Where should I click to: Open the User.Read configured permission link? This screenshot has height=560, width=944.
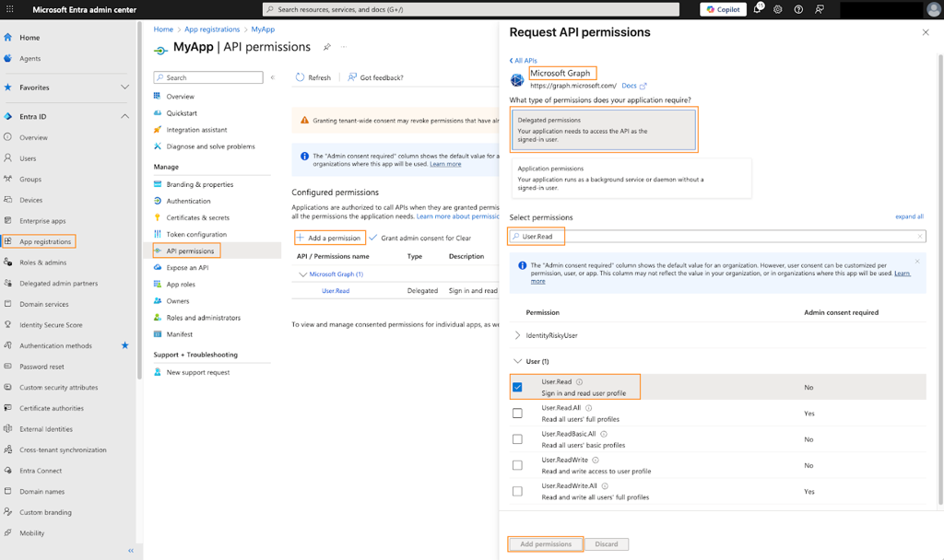pyautogui.click(x=336, y=290)
